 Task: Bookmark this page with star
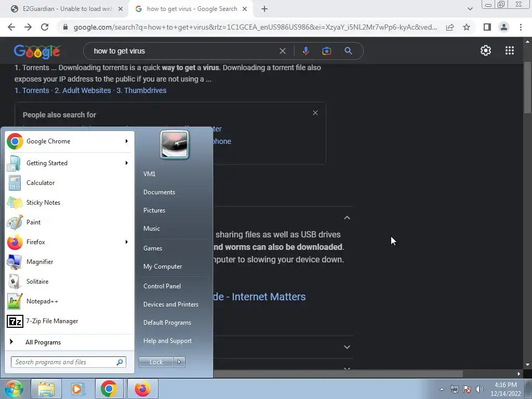(467, 27)
